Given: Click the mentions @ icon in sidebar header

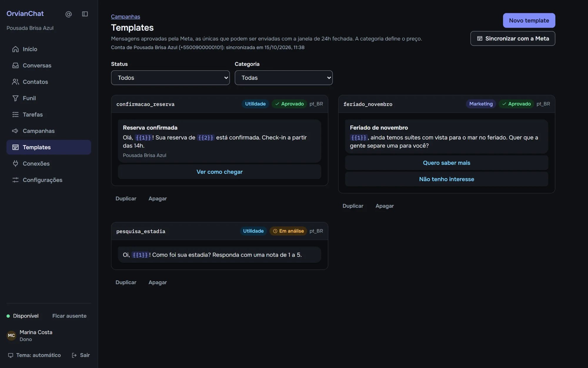Looking at the screenshot, I should coord(69,14).
